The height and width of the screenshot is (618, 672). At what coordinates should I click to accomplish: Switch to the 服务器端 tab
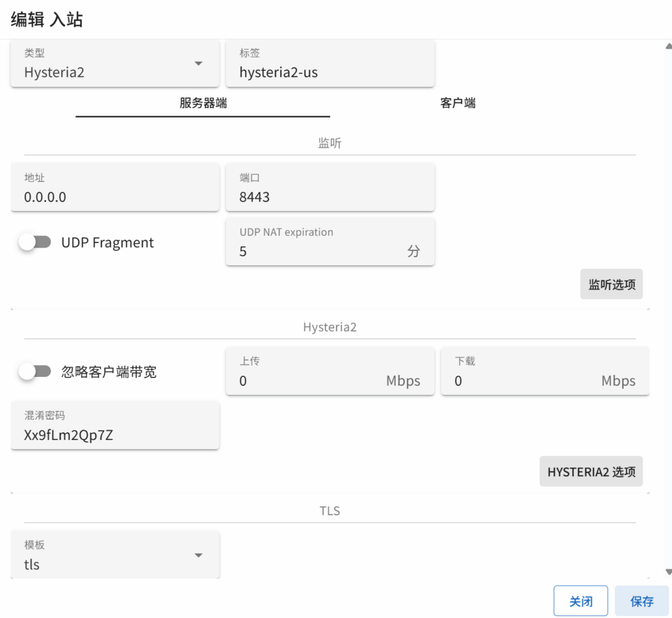point(203,103)
